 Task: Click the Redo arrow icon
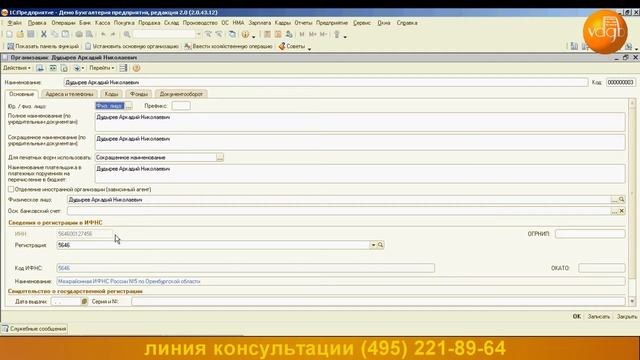point(113,35)
